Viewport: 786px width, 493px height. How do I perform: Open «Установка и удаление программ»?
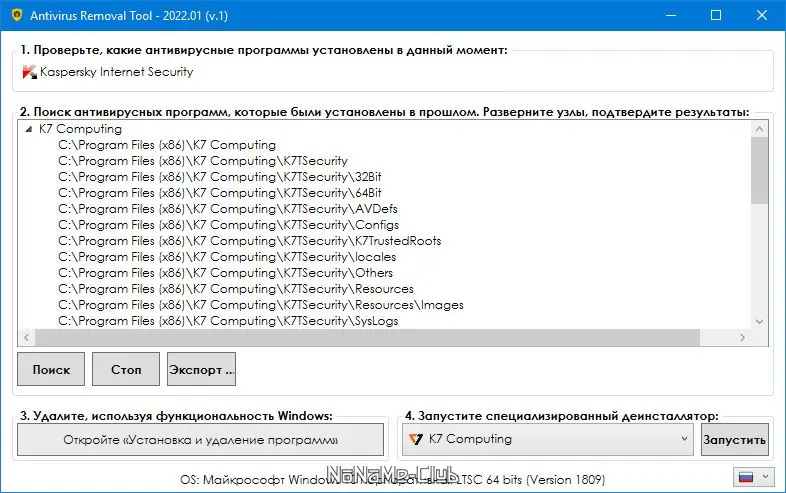click(200, 439)
